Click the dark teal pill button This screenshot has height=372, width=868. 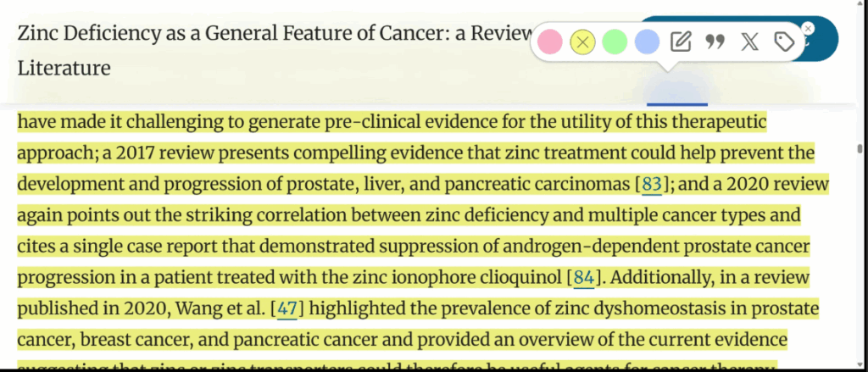(x=821, y=39)
